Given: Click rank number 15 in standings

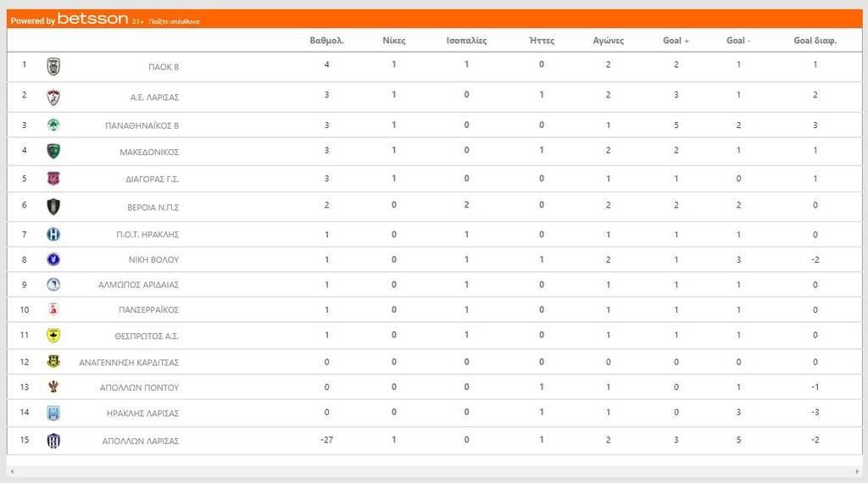Looking at the screenshot, I should [x=25, y=440].
